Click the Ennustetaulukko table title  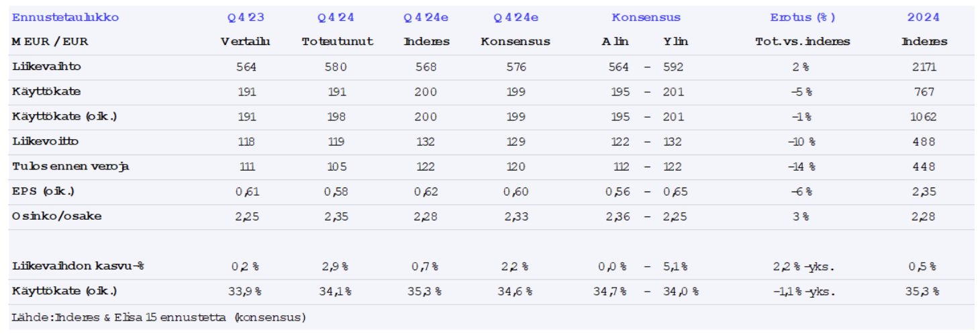point(65,17)
